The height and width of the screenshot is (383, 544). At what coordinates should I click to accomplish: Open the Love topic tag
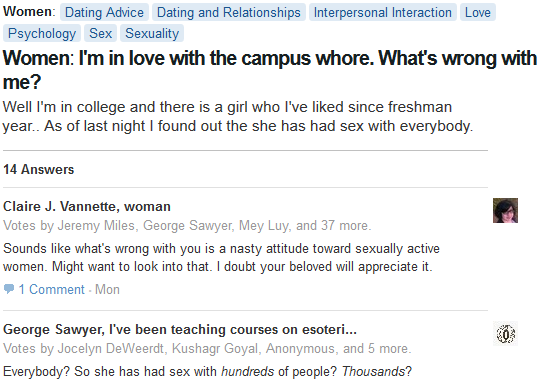tap(478, 12)
